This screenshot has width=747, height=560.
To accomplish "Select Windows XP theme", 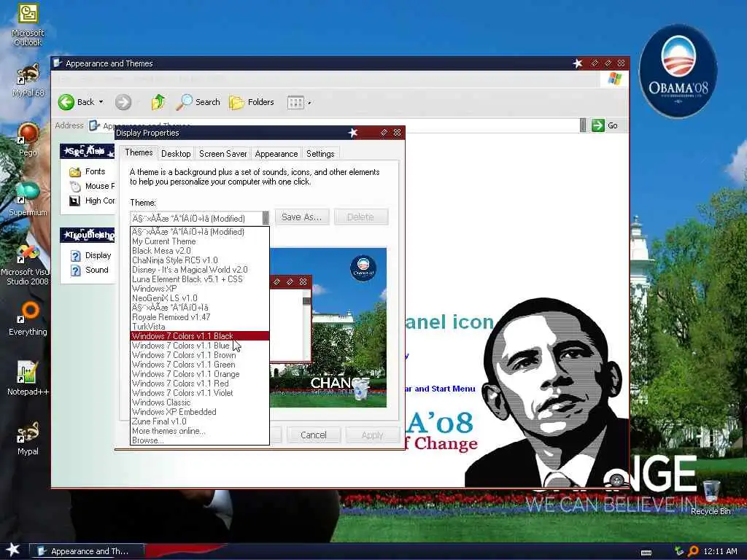I will click(x=200, y=289).
